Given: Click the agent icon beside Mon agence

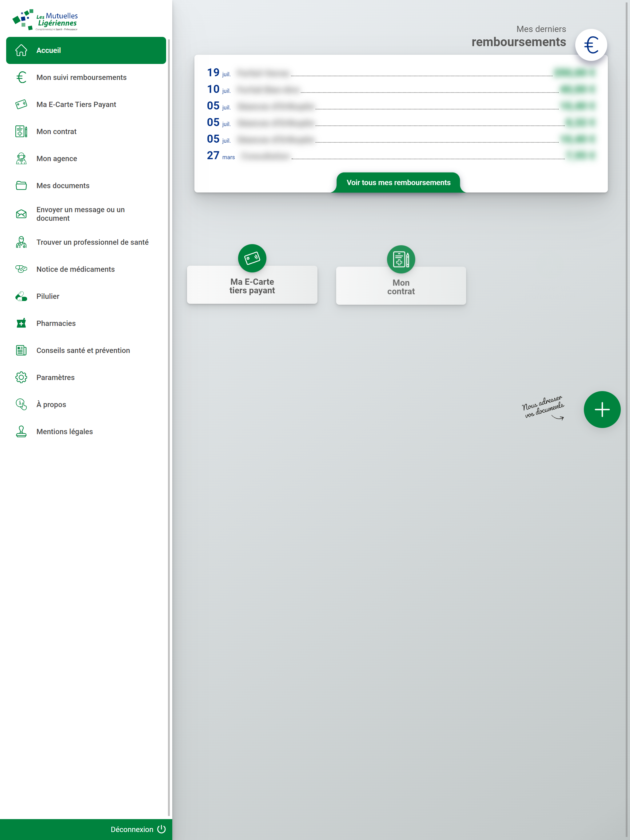Looking at the screenshot, I should coord(21,158).
